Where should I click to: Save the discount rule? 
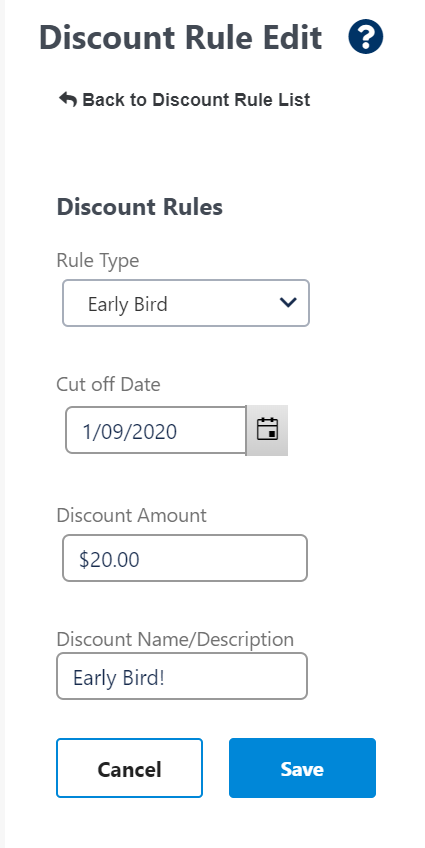tap(302, 768)
